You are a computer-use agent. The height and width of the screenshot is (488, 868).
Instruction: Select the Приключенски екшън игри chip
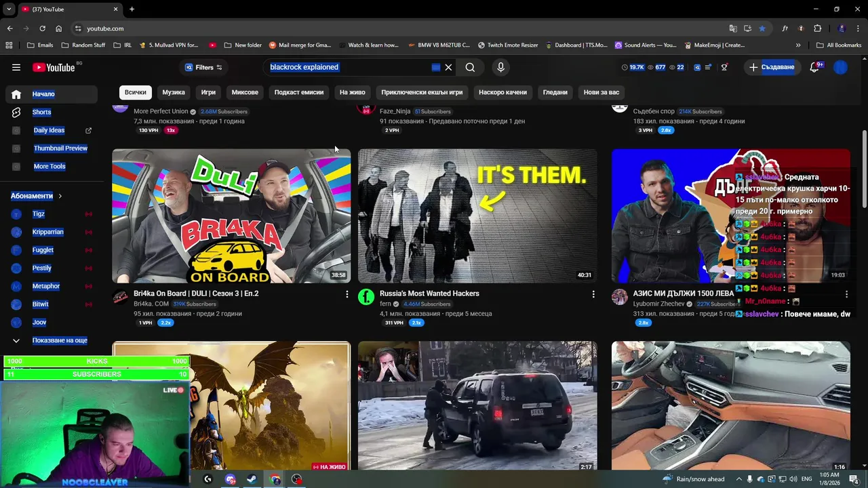point(422,92)
